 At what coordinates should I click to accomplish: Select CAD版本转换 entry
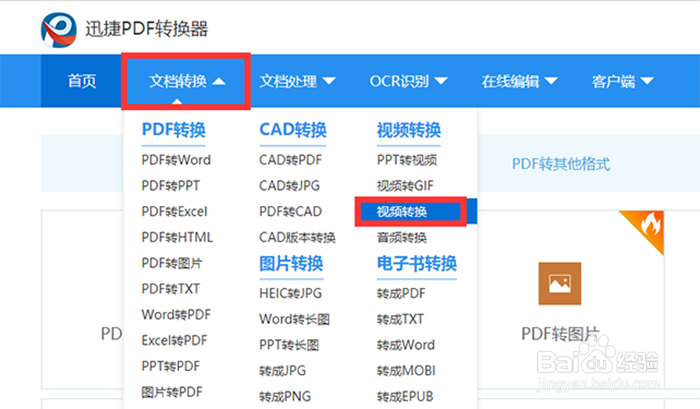coord(297,237)
